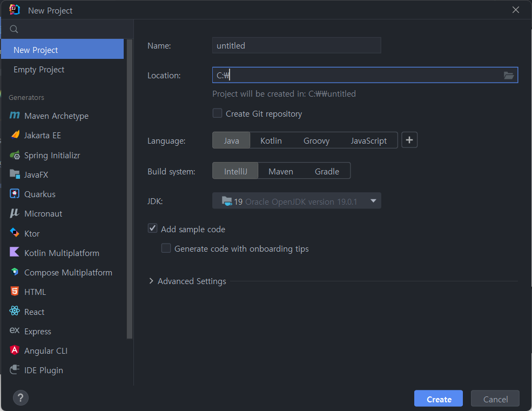Select Gradle build system
This screenshot has height=411, width=532.
[327, 171]
